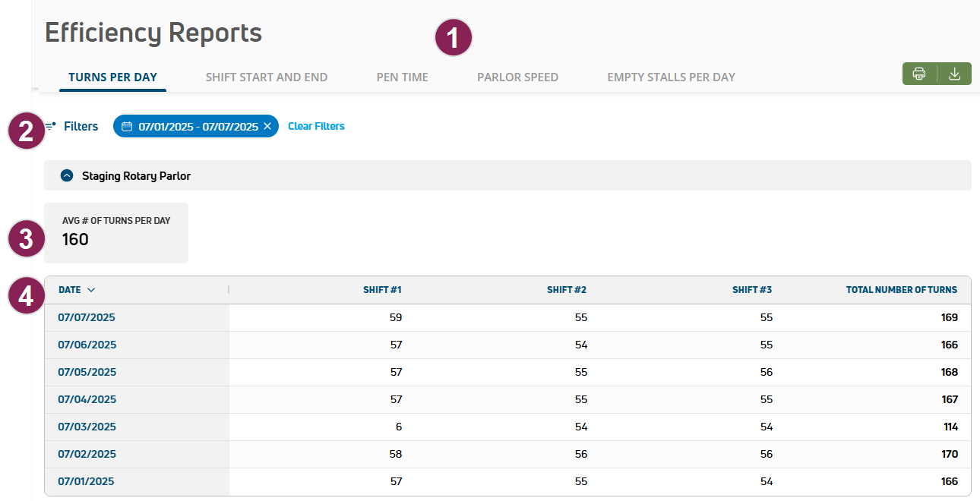
Task: Click the Clear Filters link
Action: pos(316,127)
